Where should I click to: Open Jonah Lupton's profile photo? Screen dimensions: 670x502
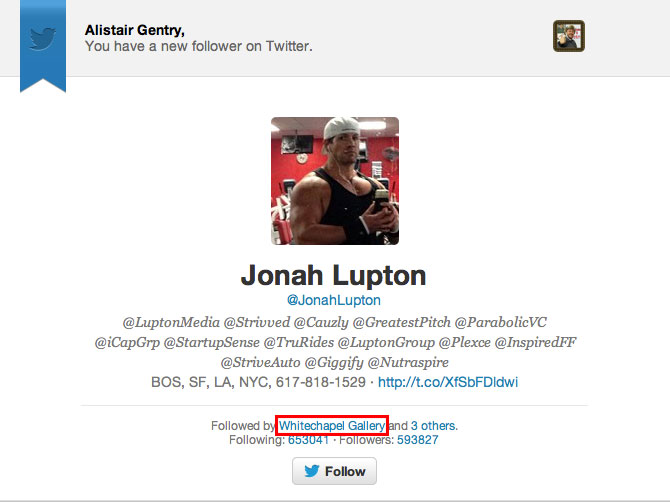tap(335, 181)
